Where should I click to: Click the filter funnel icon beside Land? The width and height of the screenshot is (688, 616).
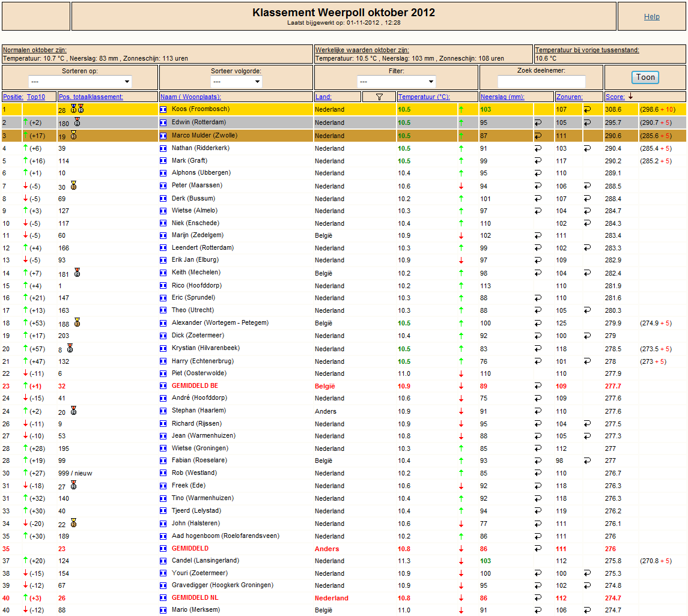380,97
